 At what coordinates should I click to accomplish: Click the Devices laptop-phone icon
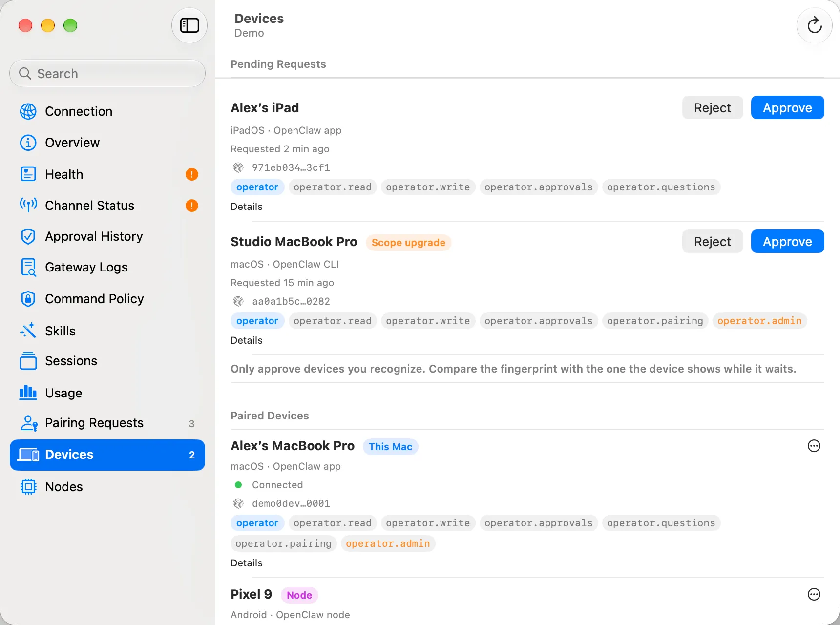[28, 455]
